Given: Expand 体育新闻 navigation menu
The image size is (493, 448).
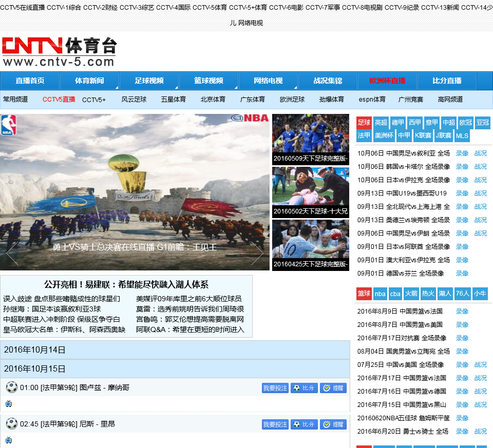Looking at the screenshot, I should (x=89, y=81).
